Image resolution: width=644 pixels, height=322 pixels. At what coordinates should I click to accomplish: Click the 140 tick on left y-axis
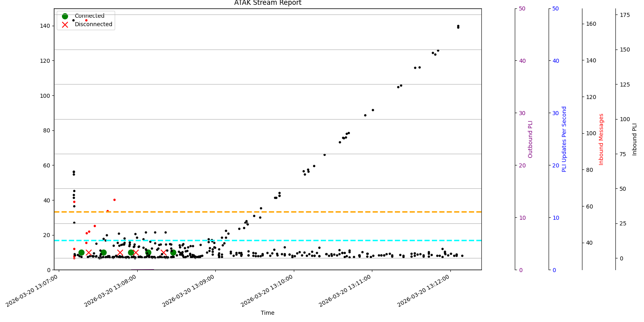tap(45, 26)
